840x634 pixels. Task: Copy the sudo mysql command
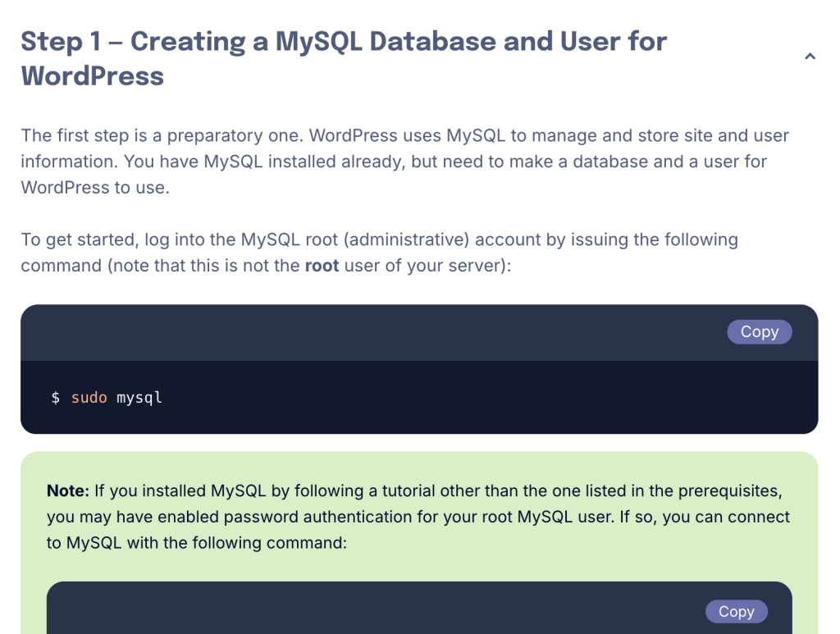coord(759,331)
